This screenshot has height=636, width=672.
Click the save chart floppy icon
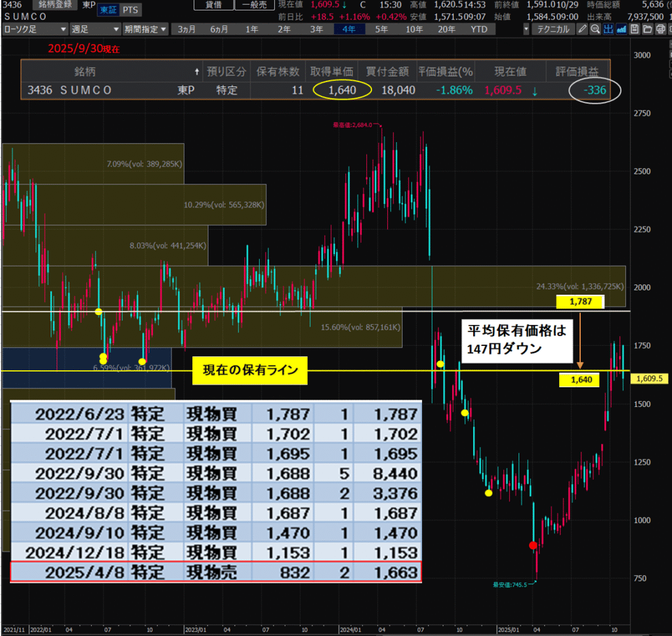click(635, 29)
